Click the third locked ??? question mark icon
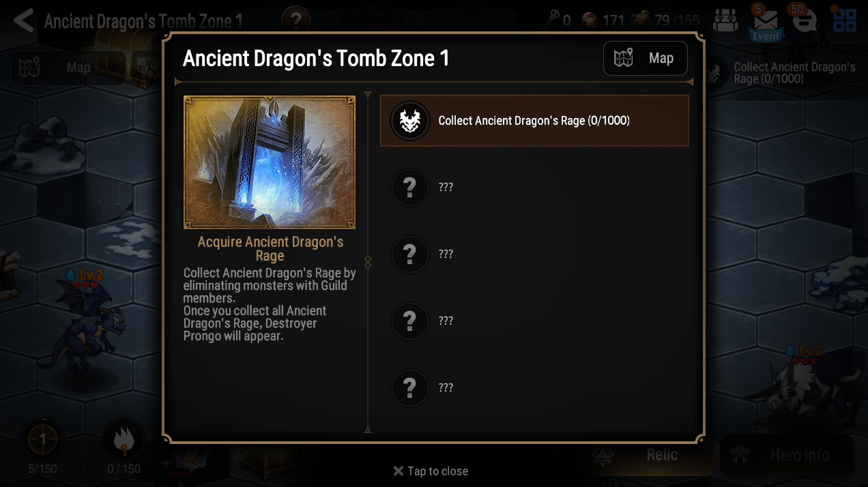This screenshot has height=487, width=868. (x=409, y=321)
